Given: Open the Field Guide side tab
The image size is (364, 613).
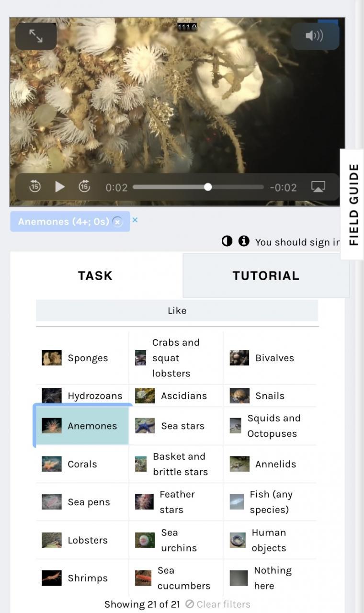Looking at the screenshot, I should coord(353,204).
